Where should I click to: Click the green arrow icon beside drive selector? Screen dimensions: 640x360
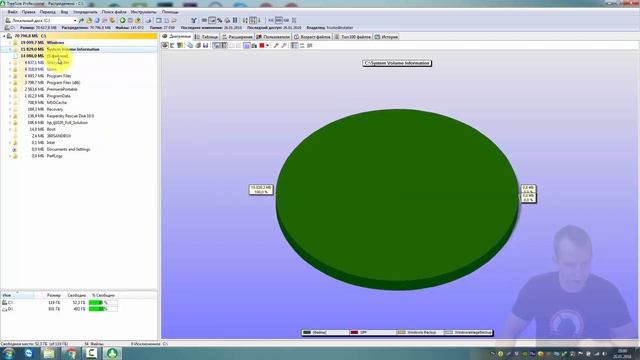click(81, 20)
